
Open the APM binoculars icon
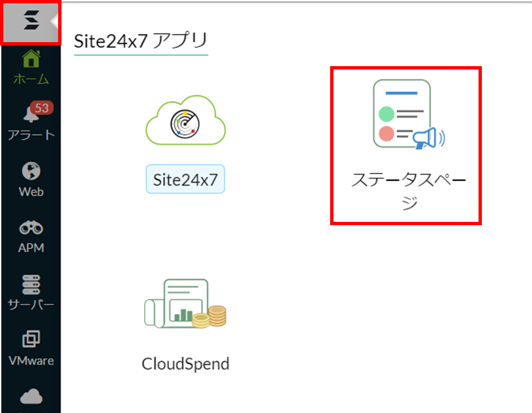click(31, 228)
